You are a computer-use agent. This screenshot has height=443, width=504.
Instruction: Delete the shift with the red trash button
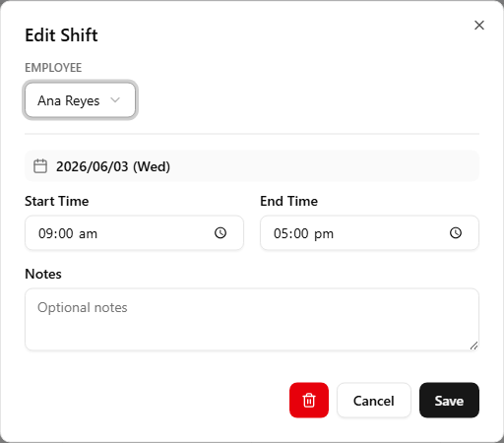click(x=309, y=401)
